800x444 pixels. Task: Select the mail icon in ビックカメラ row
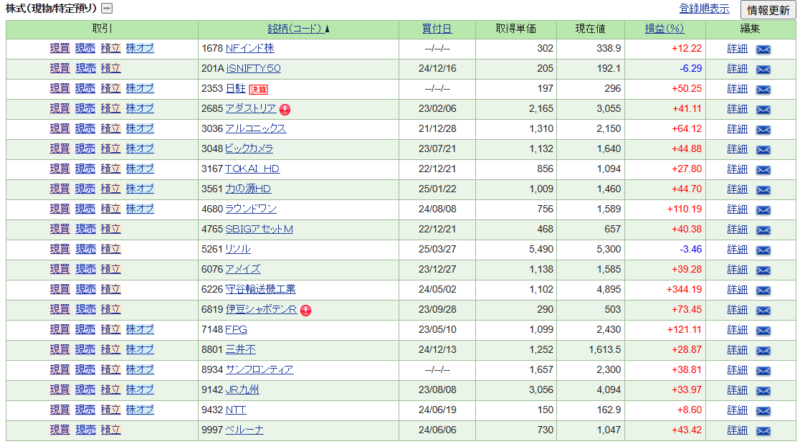(x=763, y=150)
